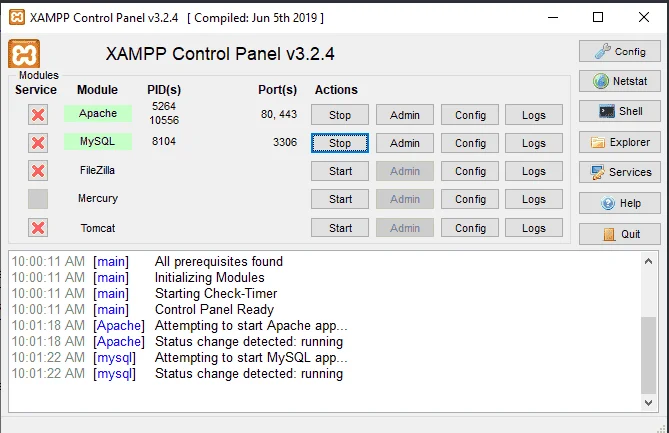The width and height of the screenshot is (669, 433).
Task: Click the Port(s) column header
Action: click(x=277, y=90)
